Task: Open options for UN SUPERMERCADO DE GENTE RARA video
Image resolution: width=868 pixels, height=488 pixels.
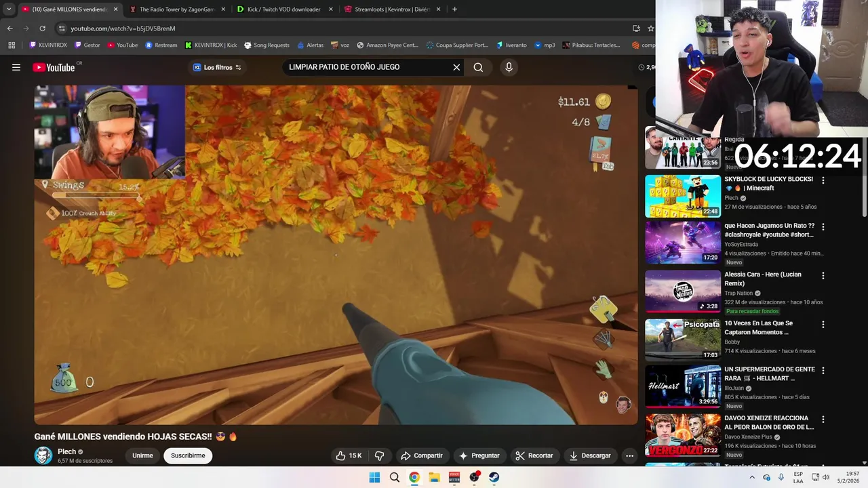Action: pyautogui.click(x=823, y=371)
